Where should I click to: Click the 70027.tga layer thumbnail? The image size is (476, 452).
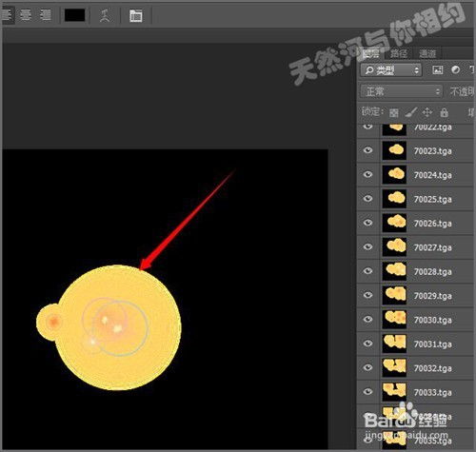(x=394, y=246)
